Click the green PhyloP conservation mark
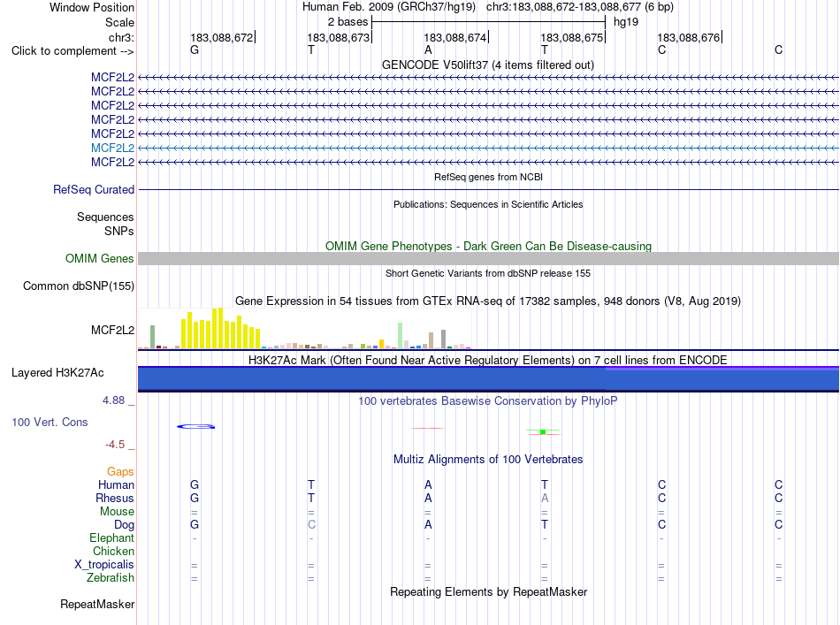This screenshot has height=625, width=840. pos(543,431)
